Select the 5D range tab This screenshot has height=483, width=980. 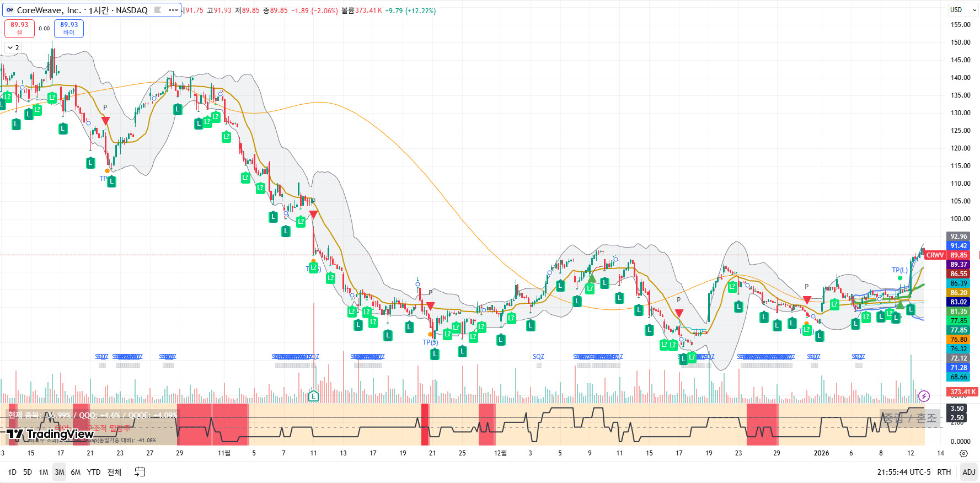click(28, 472)
